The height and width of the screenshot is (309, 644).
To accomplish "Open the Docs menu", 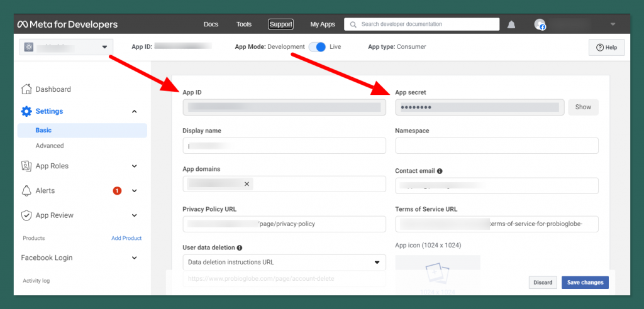I will pyautogui.click(x=211, y=24).
